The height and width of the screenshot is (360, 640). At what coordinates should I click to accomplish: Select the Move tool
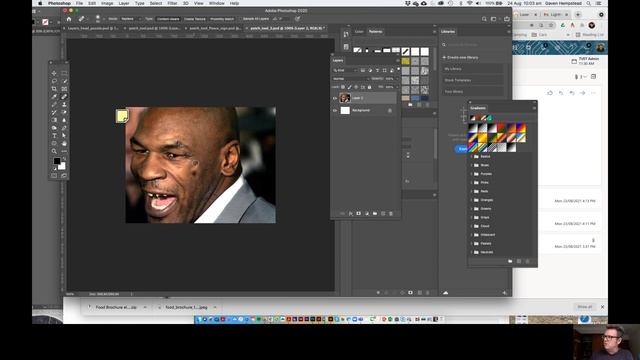pos(54,73)
